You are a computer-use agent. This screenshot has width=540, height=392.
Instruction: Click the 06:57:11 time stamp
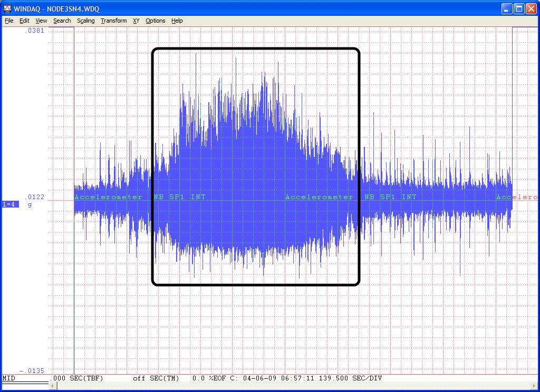[x=297, y=378]
